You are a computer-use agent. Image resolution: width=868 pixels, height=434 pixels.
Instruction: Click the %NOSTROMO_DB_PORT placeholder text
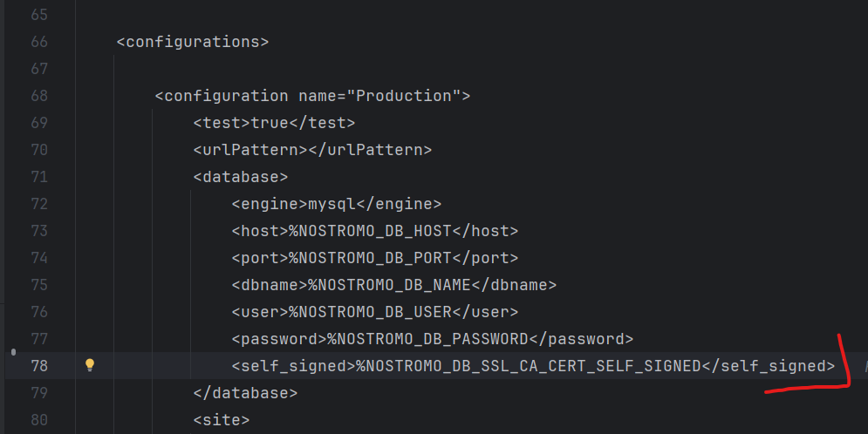click(x=371, y=258)
